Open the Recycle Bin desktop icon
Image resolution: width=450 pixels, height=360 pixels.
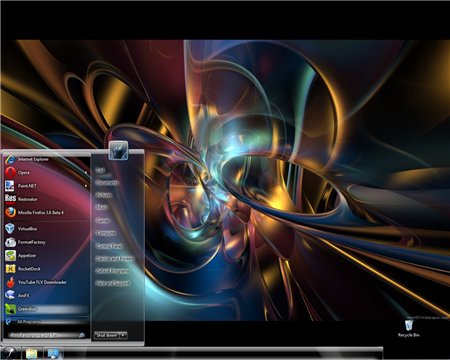(x=409, y=329)
